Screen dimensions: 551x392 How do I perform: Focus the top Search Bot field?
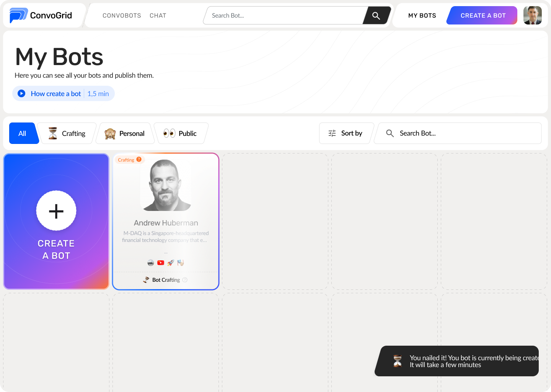(x=284, y=15)
